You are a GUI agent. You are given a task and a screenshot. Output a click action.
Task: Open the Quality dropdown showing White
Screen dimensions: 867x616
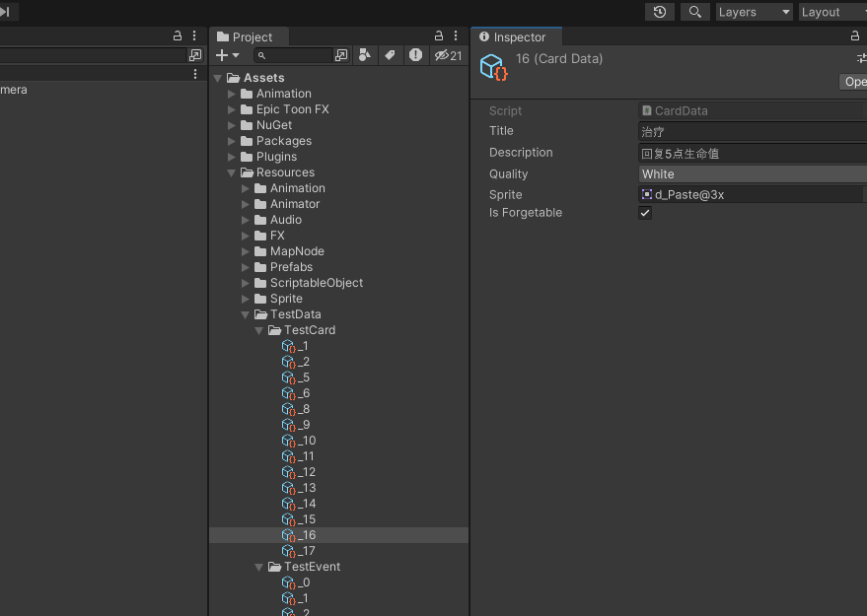[752, 174]
